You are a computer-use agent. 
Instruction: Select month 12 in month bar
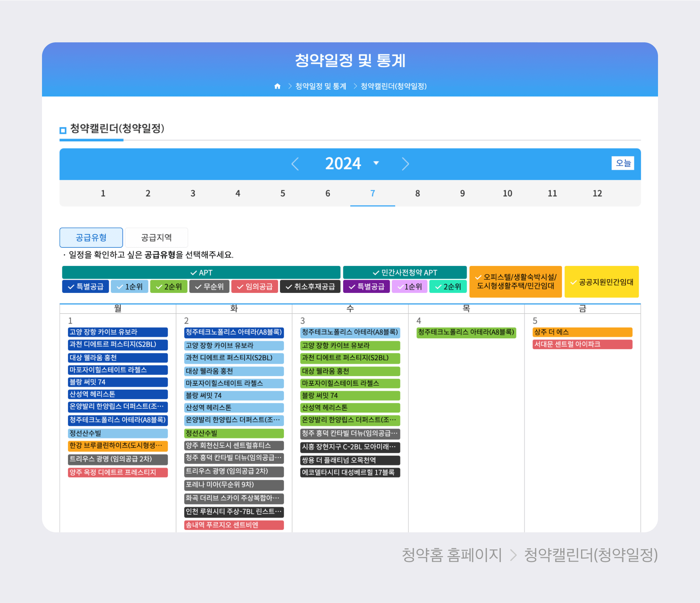click(597, 193)
